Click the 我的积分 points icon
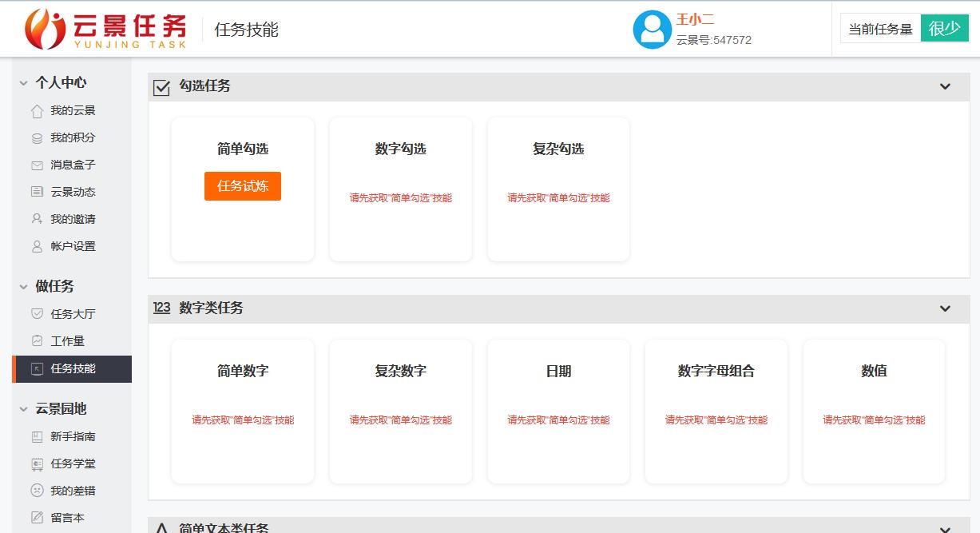 (37, 137)
